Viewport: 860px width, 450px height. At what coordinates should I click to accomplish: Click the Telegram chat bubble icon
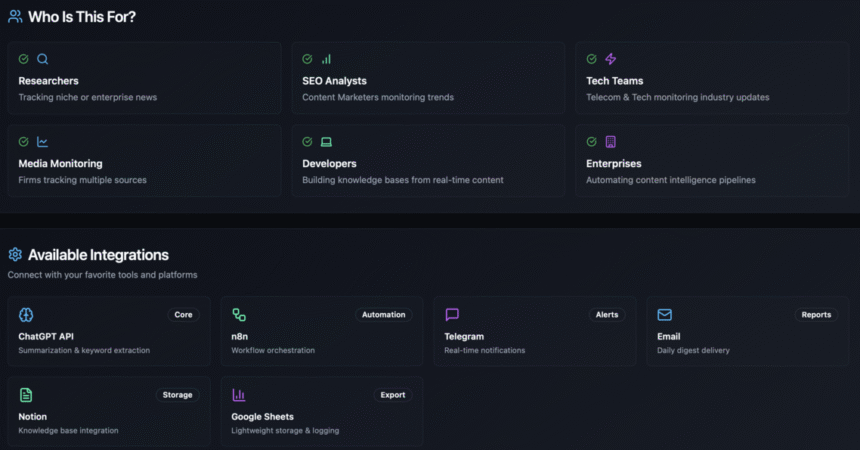(452, 314)
